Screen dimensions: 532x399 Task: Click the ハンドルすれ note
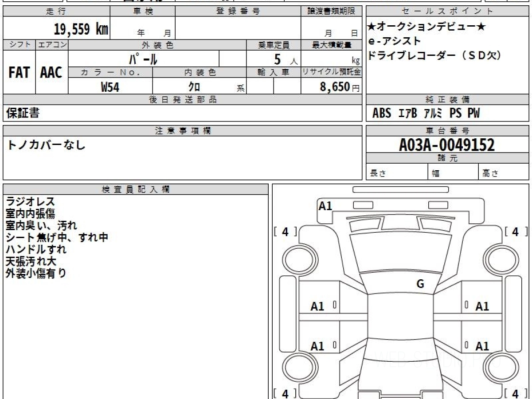(36, 249)
